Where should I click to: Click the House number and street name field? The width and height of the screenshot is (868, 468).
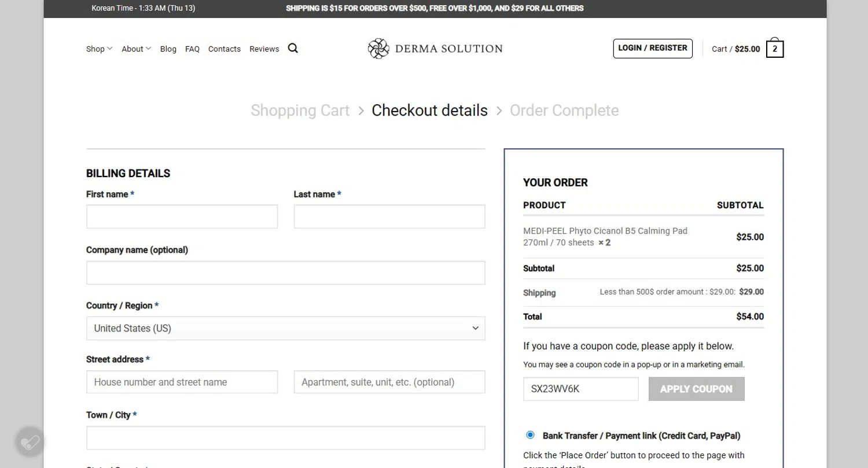(182, 382)
